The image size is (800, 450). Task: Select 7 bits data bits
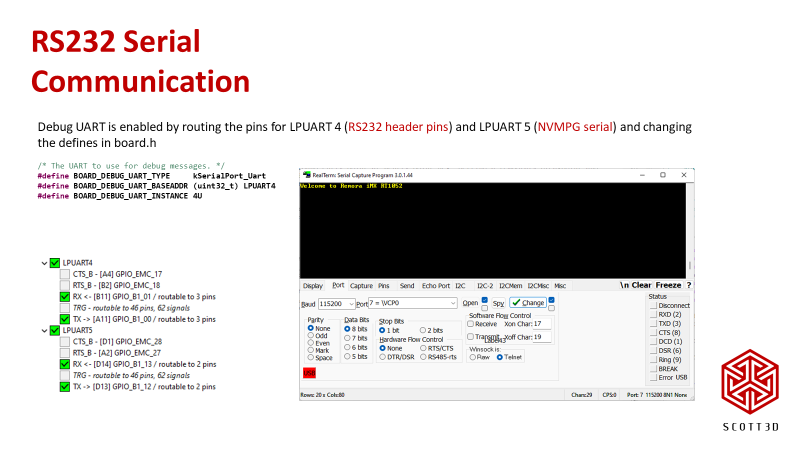(x=347, y=338)
